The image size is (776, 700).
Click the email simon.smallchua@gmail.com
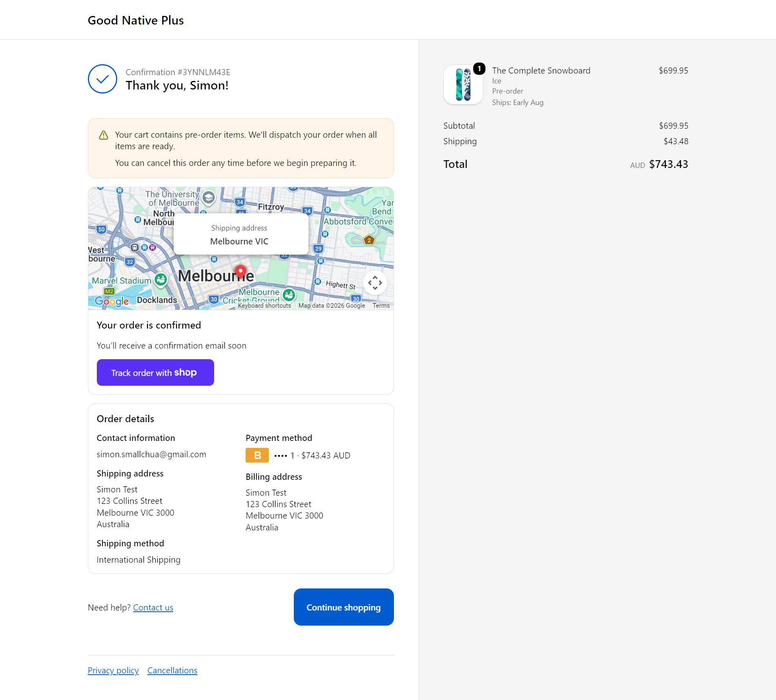pos(152,454)
